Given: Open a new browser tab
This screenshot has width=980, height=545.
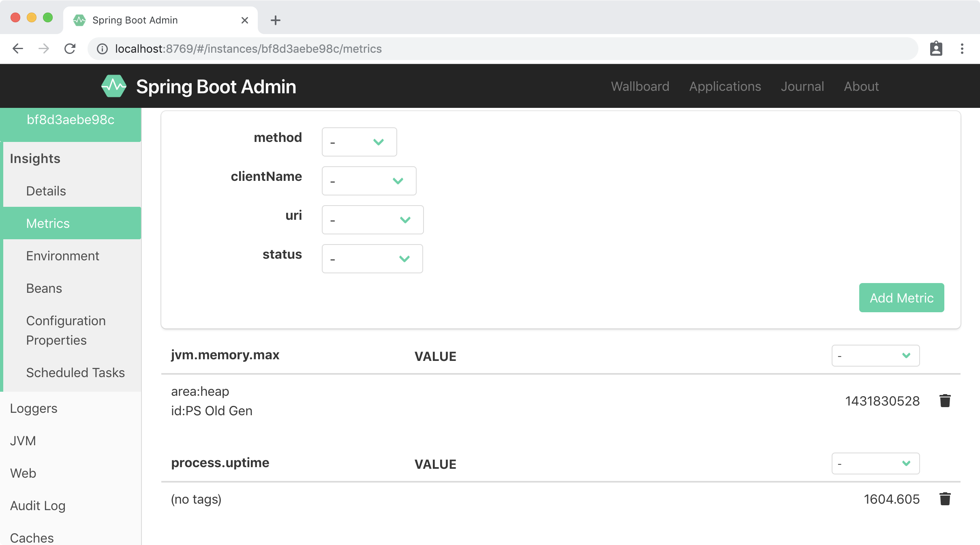Looking at the screenshot, I should click(276, 20).
